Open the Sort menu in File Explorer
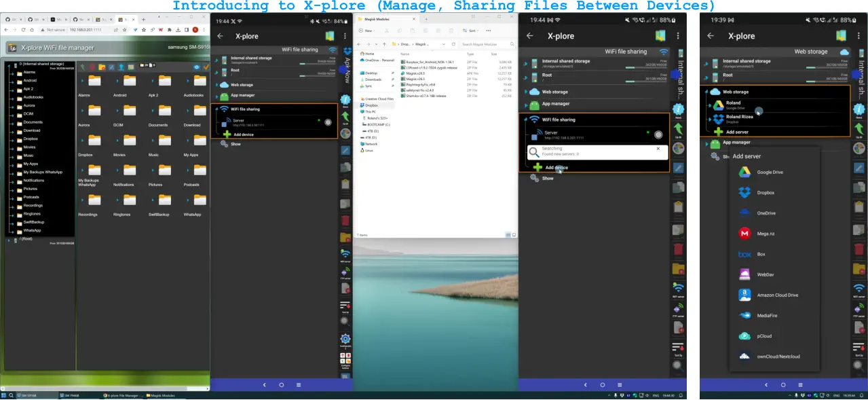The height and width of the screenshot is (400, 868). pos(471,31)
